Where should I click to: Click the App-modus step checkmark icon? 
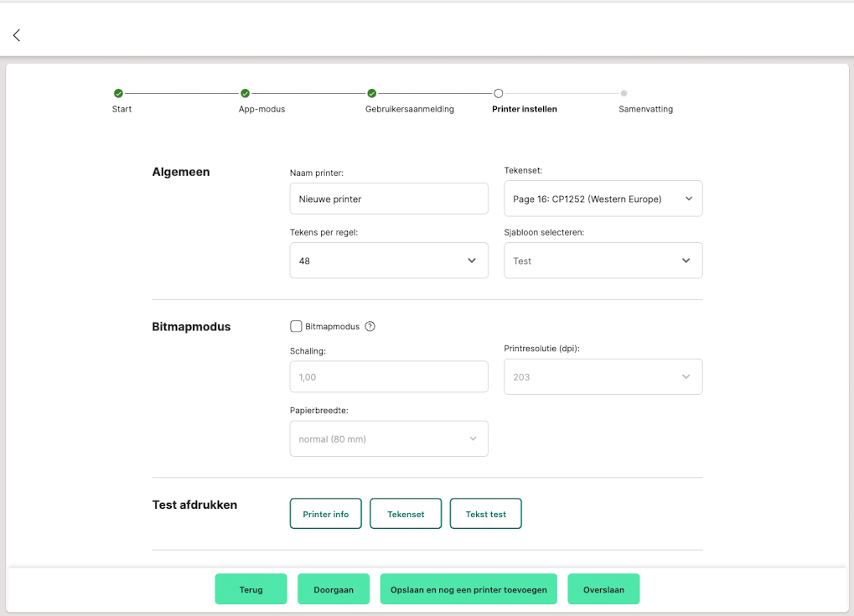point(245,93)
